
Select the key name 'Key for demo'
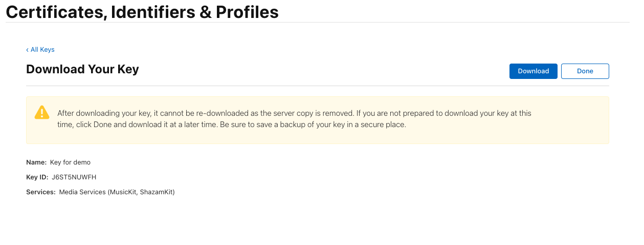click(70, 162)
